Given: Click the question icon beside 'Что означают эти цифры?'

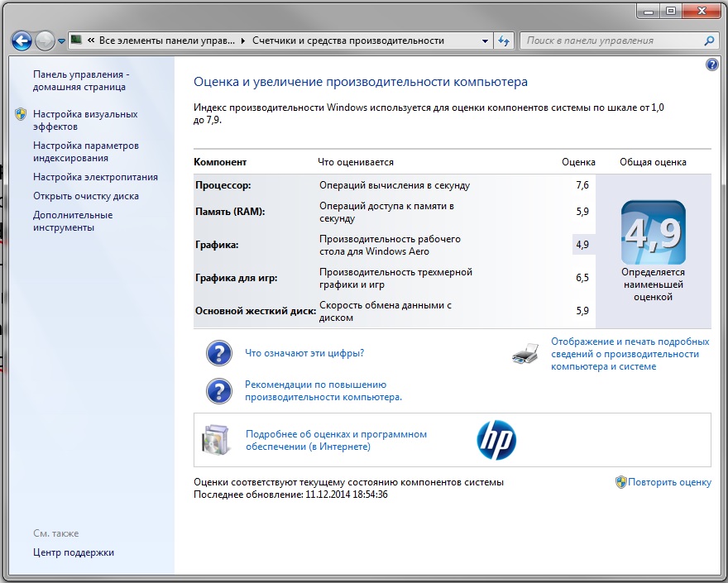Looking at the screenshot, I should (218, 353).
